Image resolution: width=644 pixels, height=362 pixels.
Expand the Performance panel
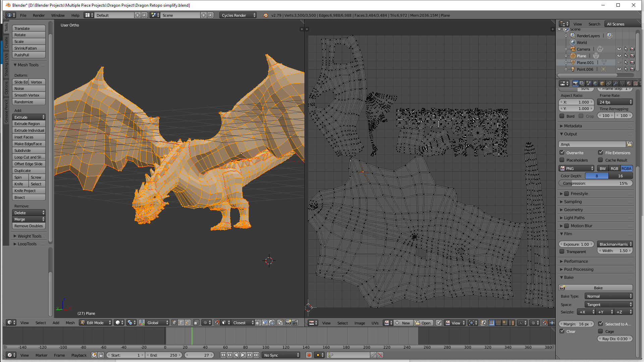coord(576,261)
